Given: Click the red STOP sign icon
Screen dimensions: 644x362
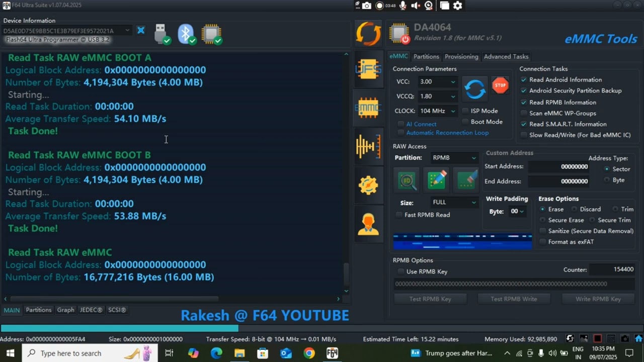Looking at the screenshot, I should click(500, 85).
